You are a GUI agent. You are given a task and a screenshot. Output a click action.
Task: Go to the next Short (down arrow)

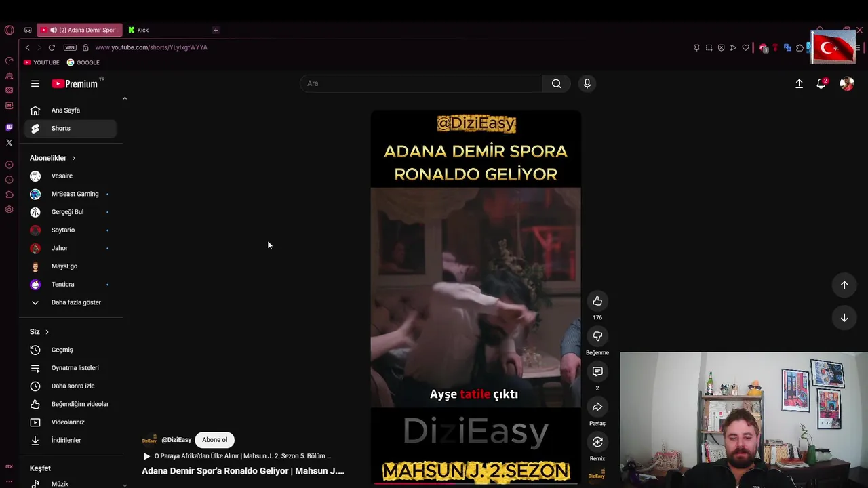click(844, 318)
